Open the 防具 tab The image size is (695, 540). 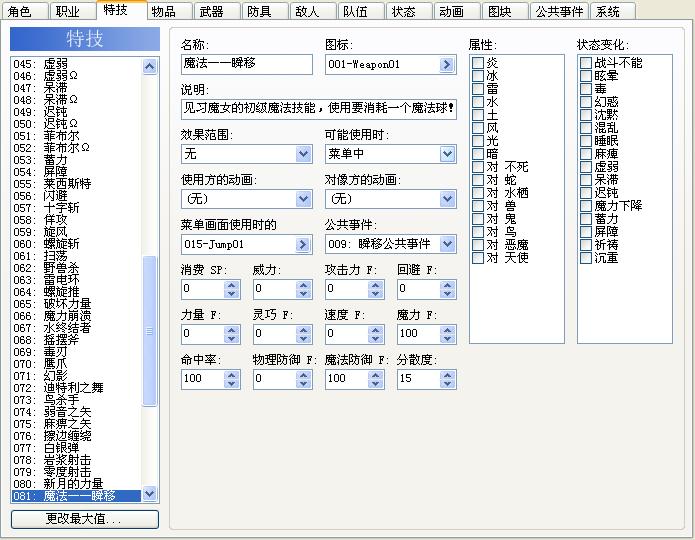point(265,11)
